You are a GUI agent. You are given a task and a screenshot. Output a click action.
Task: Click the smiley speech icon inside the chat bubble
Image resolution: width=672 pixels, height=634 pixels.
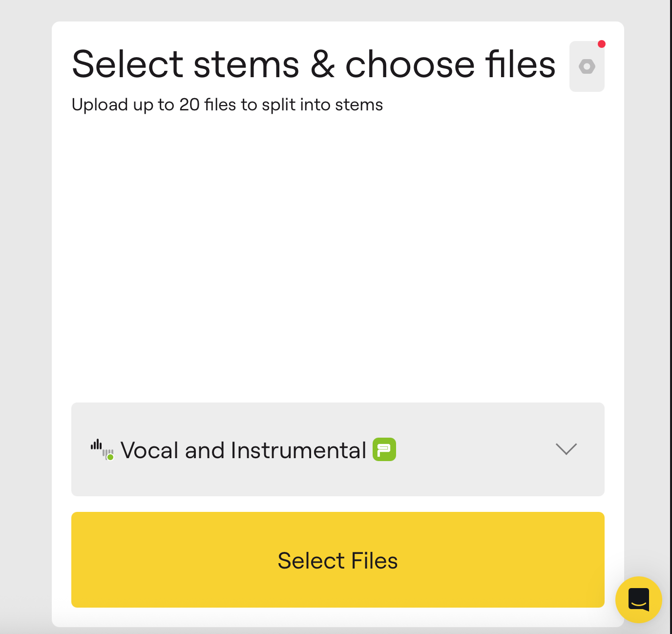(x=638, y=600)
